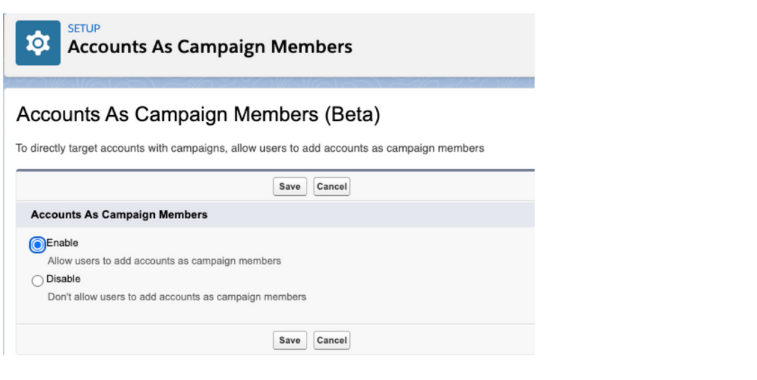757x380 pixels.
Task: Click the Enable option label text
Action: click(x=62, y=243)
